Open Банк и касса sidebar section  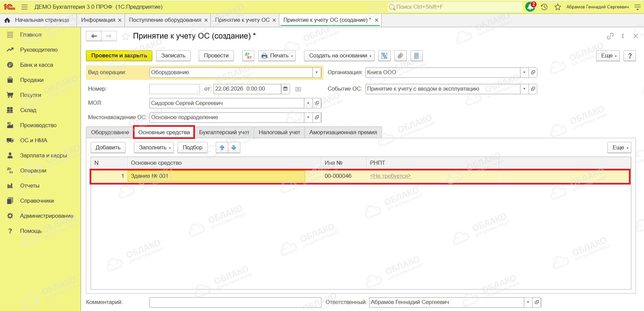point(37,65)
